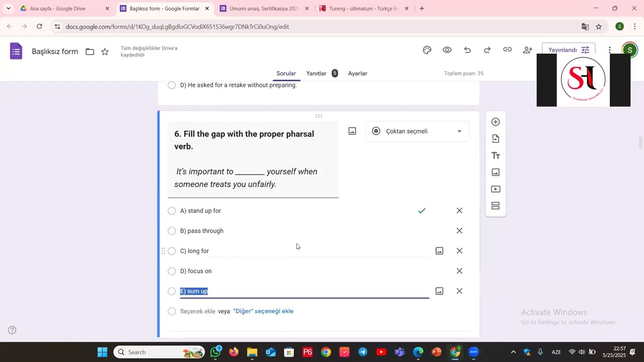Reload the current page

click(x=39, y=27)
